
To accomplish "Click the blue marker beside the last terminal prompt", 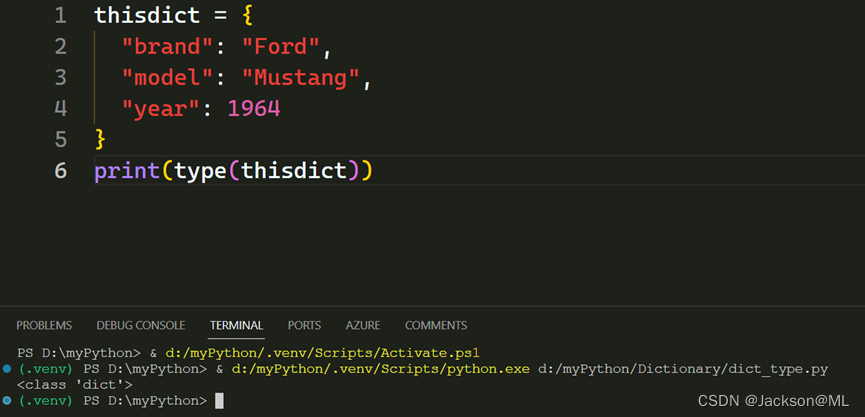I will point(8,400).
